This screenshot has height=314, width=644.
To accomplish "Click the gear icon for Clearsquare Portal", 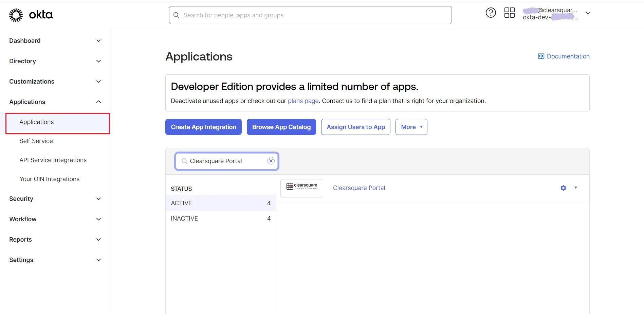I will [x=563, y=188].
